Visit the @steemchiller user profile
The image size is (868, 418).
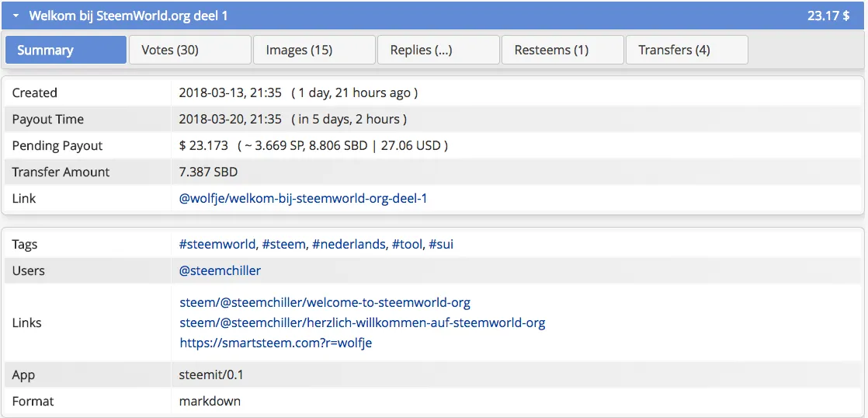[220, 270]
